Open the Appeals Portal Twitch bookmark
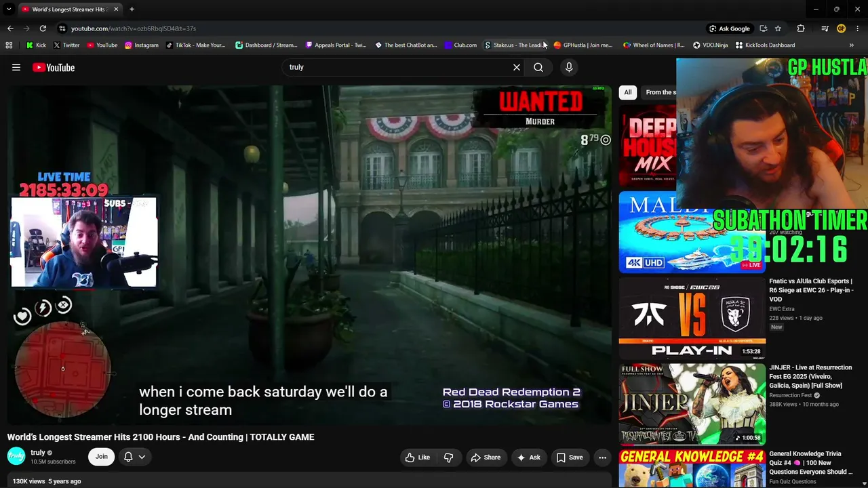This screenshot has height=488, width=868. [x=336, y=45]
